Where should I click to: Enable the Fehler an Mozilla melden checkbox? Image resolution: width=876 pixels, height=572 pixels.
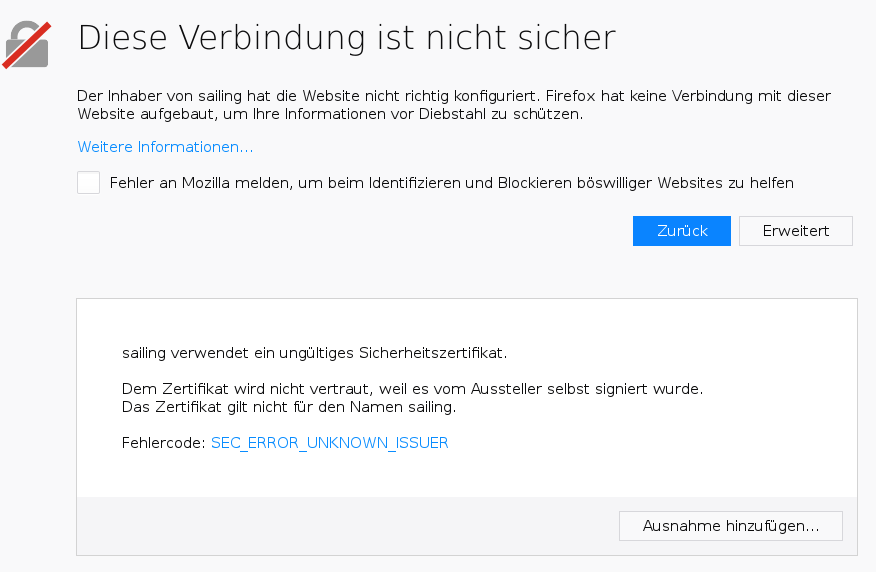click(x=88, y=183)
